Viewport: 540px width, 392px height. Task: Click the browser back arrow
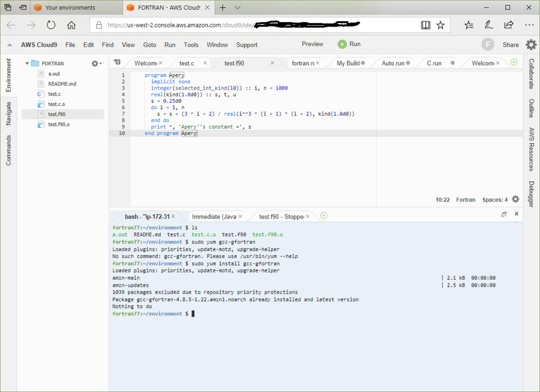pos(11,25)
